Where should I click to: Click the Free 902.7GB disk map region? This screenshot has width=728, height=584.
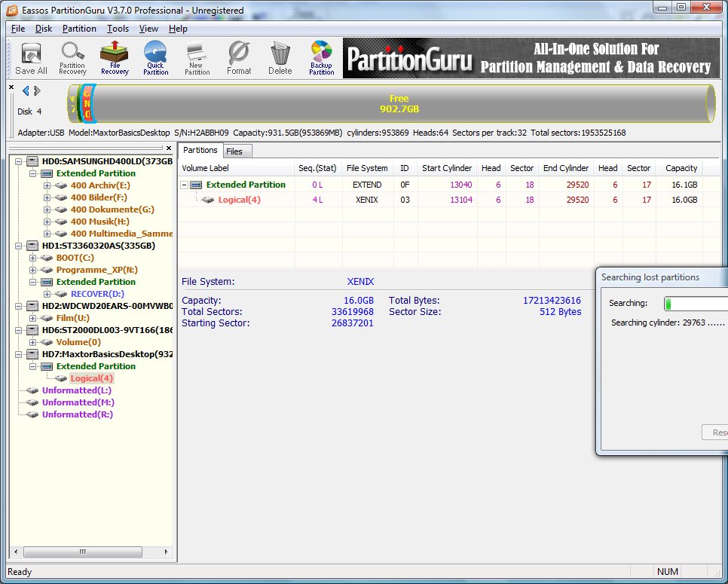[399, 103]
